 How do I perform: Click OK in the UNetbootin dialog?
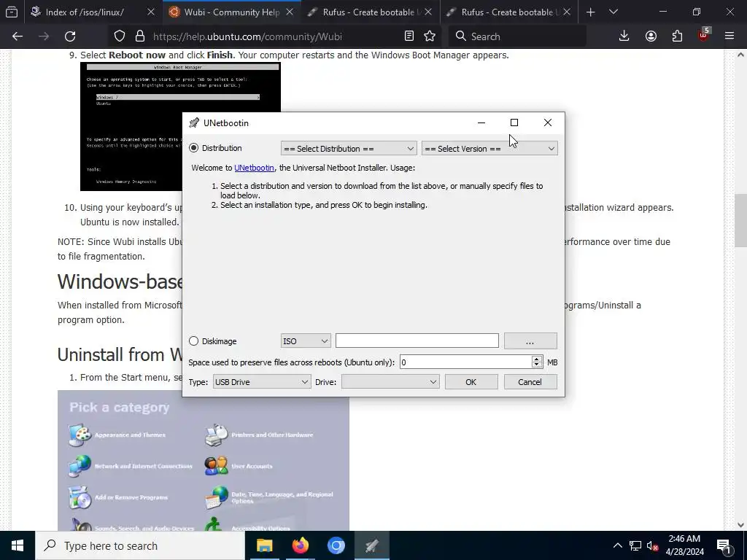click(x=471, y=382)
